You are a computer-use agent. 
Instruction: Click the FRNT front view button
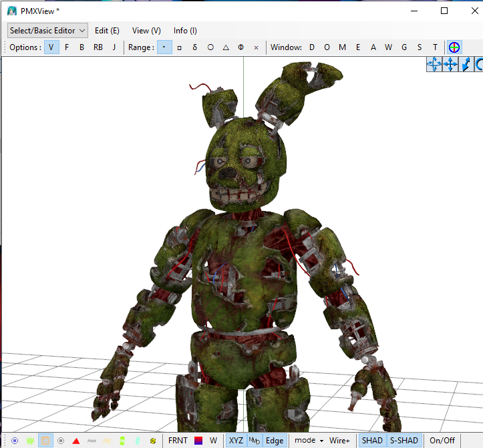(178, 441)
